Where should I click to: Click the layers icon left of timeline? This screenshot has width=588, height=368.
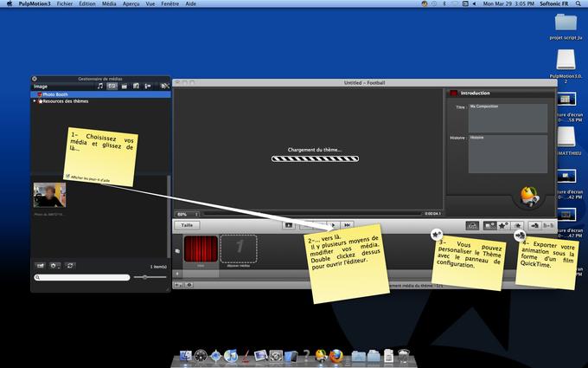(178, 251)
